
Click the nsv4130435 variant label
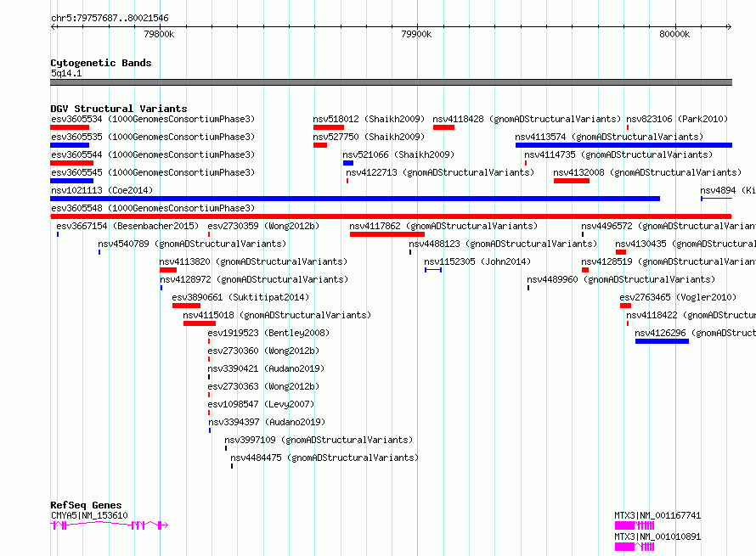685,244
